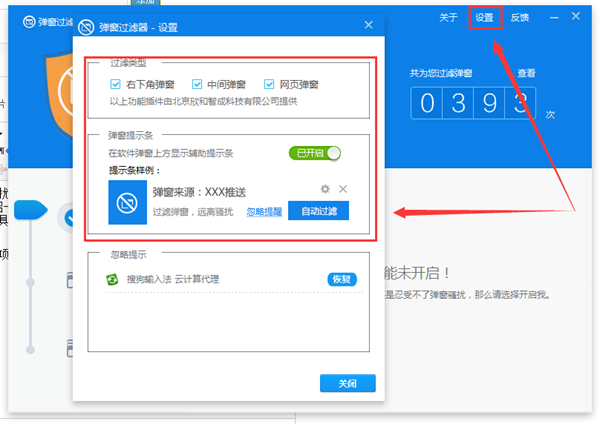Click the filtered popup counter digits
This screenshot has height=424, width=600.
[473, 103]
